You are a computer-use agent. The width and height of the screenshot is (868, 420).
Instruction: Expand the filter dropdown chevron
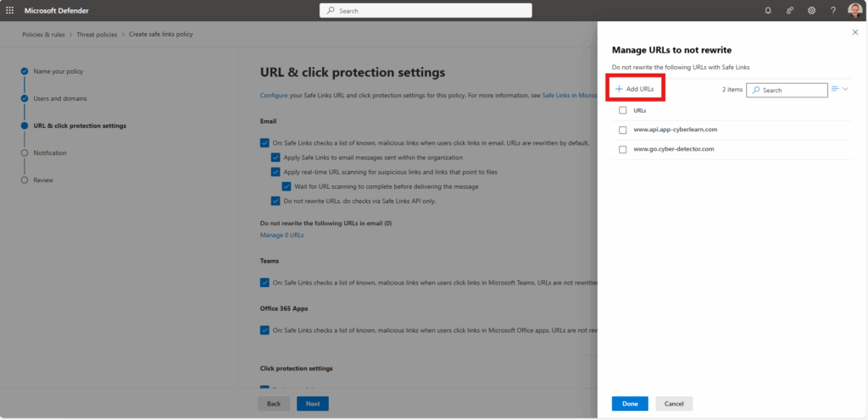pyautogui.click(x=845, y=88)
